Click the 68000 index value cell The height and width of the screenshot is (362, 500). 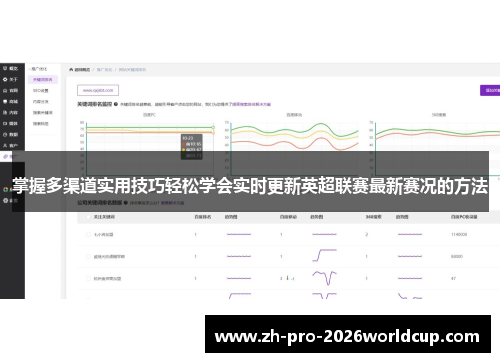coord(457,256)
